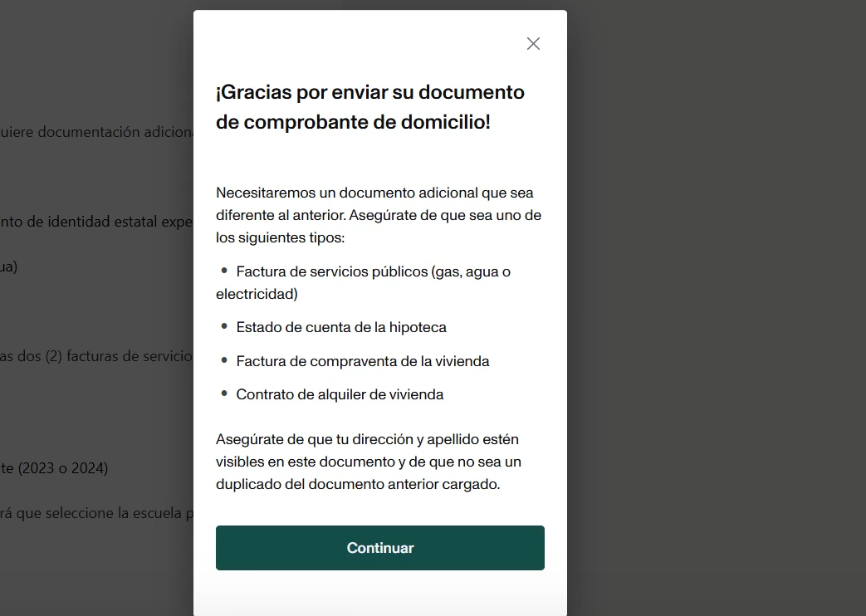Screen dimensions: 866x616
Task: Click the dimmed overlay right of the dialog
Action: click(717, 308)
